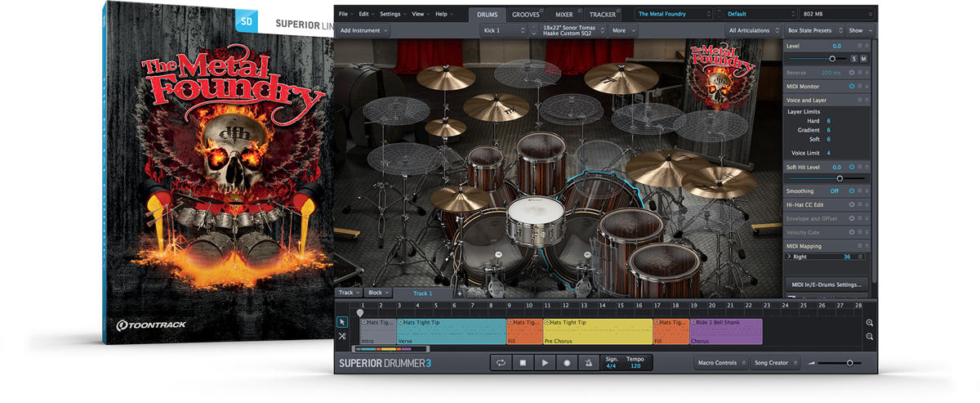Open the Hi-Hat CC Edit menu icon
This screenshot has width=980, height=403.
pyautogui.click(x=858, y=205)
